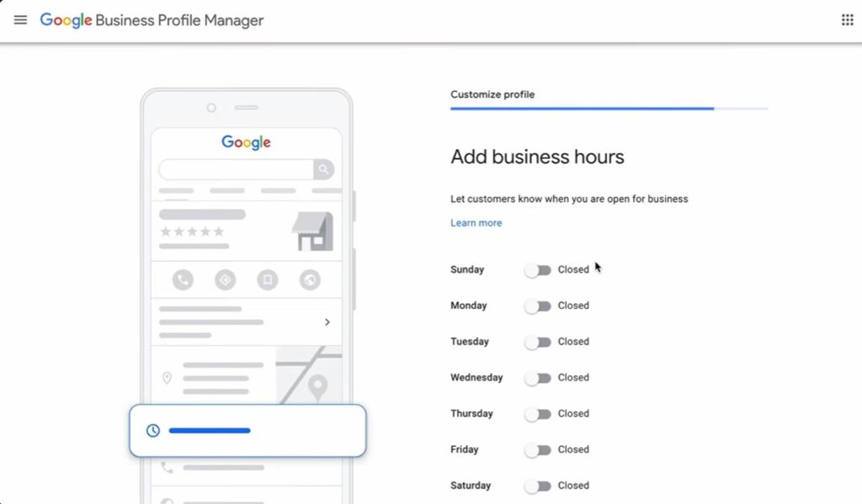Enable Wednesday business hours
The height and width of the screenshot is (504, 862).
click(539, 378)
